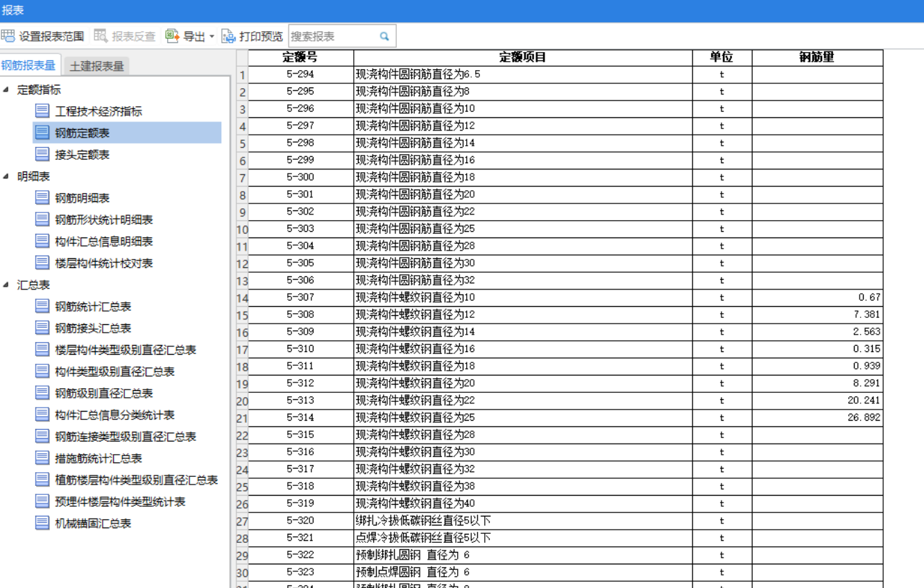This screenshot has width=924, height=588.
Task: Collapse the 汇总表 tree group
Action: [6, 284]
